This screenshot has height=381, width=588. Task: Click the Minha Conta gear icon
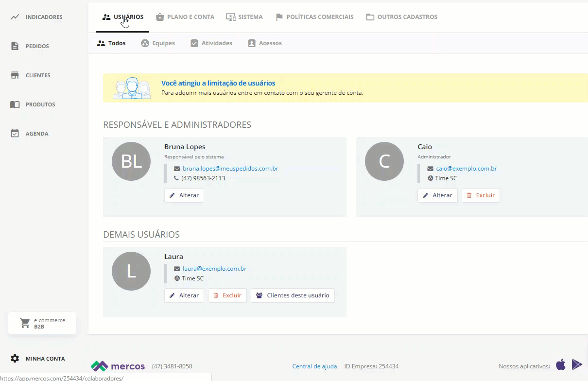pyautogui.click(x=15, y=359)
